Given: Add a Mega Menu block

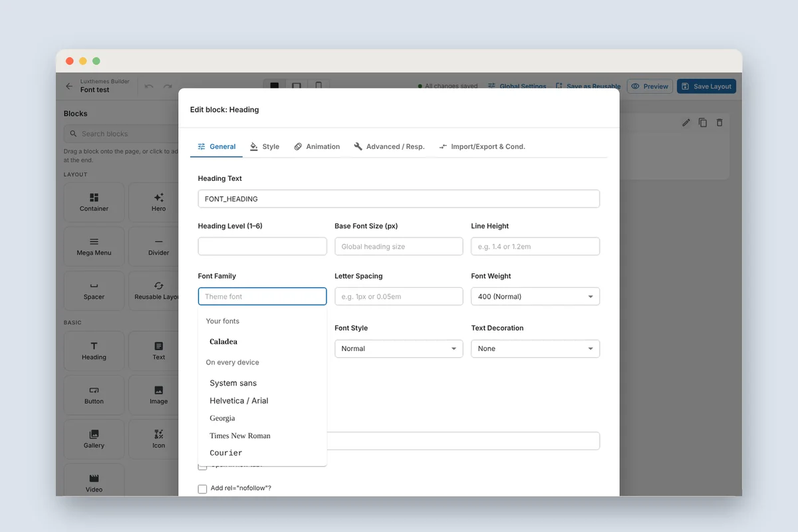Looking at the screenshot, I should [x=94, y=247].
